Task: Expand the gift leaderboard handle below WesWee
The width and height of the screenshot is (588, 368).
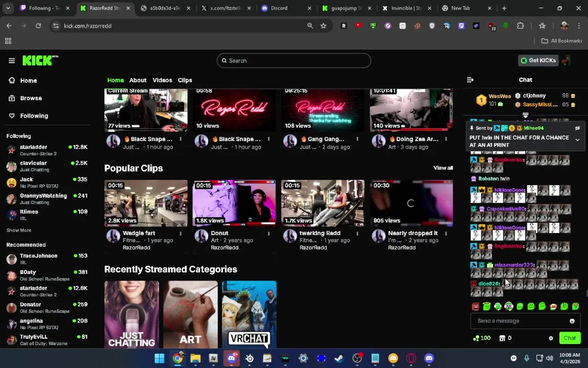Action: 525,114
